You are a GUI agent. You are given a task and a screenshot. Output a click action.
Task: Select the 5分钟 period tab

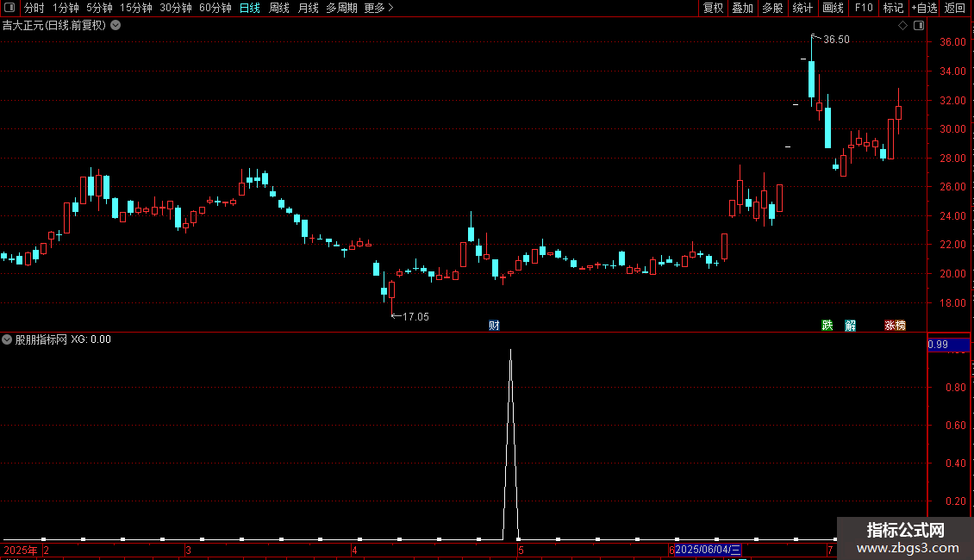[x=99, y=8]
